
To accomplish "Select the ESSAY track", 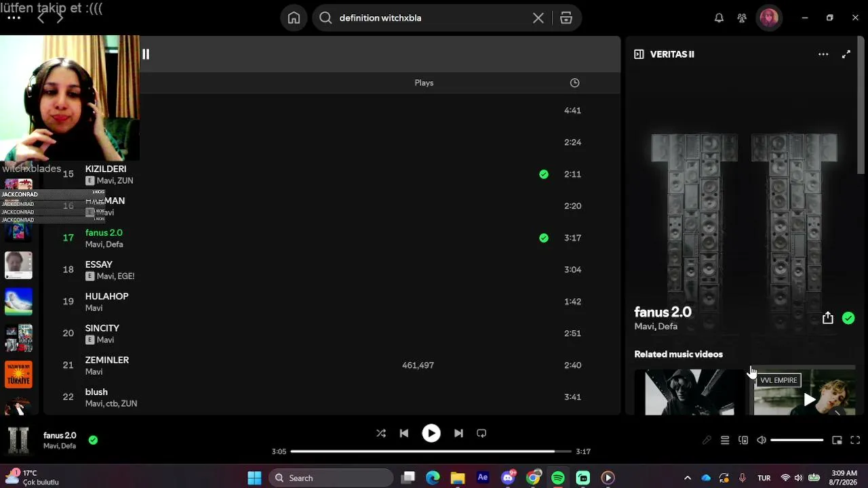I will [x=99, y=264].
